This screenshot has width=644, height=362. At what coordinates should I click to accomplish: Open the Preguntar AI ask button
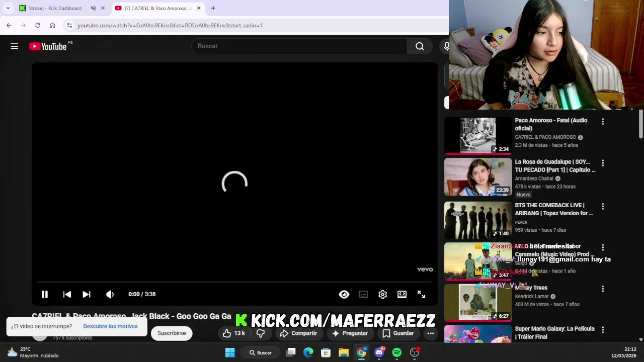pyautogui.click(x=350, y=333)
